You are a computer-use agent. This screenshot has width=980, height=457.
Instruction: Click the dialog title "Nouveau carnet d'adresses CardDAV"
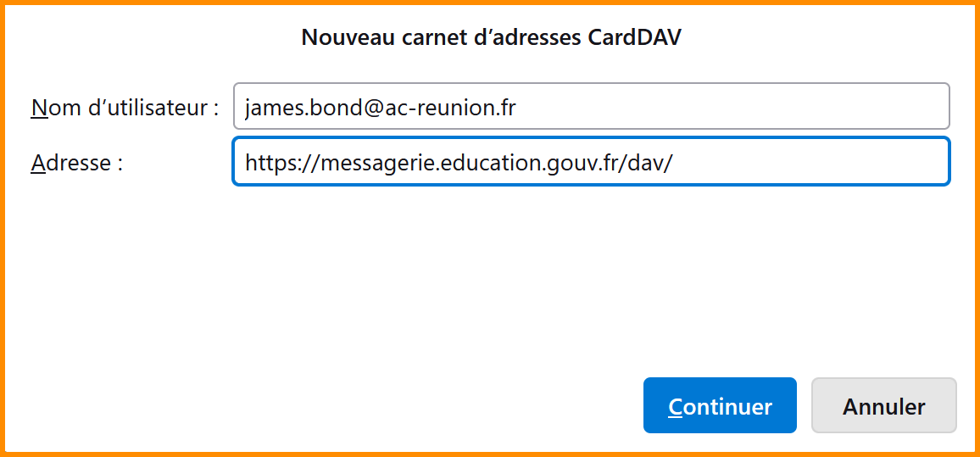tap(491, 37)
